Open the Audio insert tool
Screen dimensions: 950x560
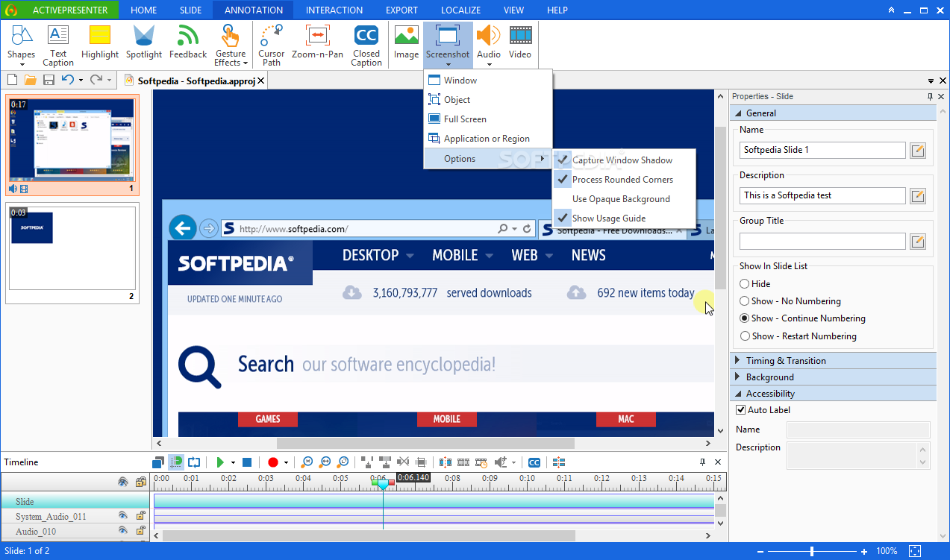pos(489,45)
